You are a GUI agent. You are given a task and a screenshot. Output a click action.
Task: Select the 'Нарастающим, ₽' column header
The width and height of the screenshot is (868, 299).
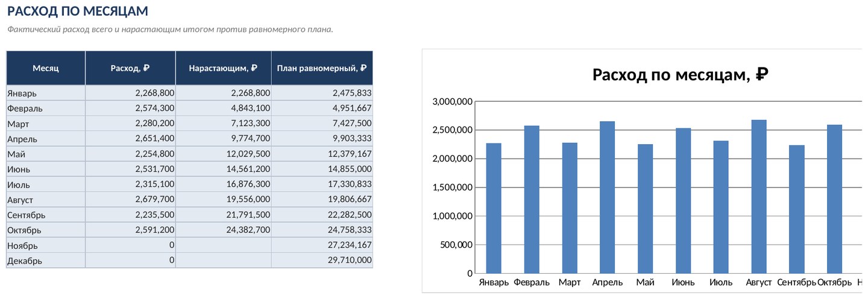tap(223, 68)
